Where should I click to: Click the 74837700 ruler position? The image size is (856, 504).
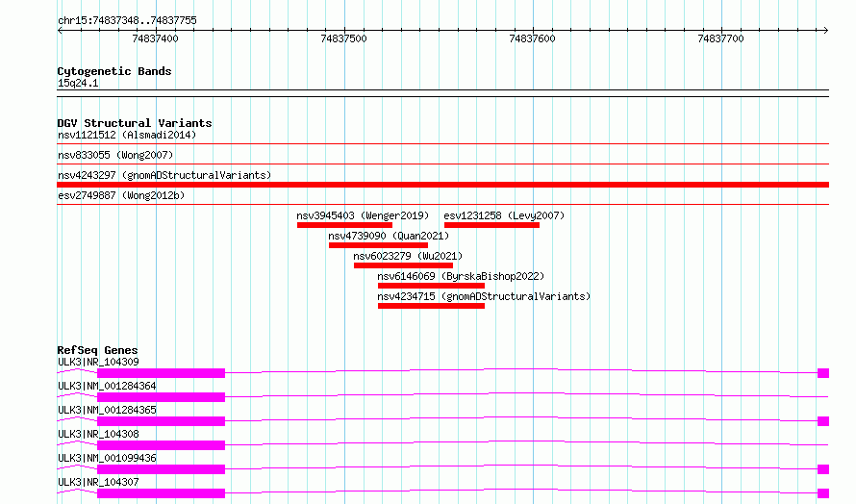tap(721, 38)
